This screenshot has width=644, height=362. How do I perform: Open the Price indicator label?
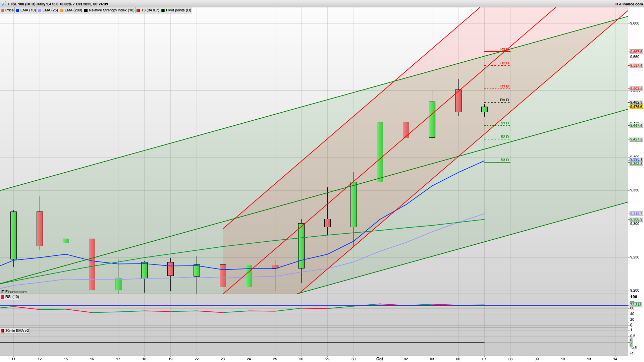point(9,10)
